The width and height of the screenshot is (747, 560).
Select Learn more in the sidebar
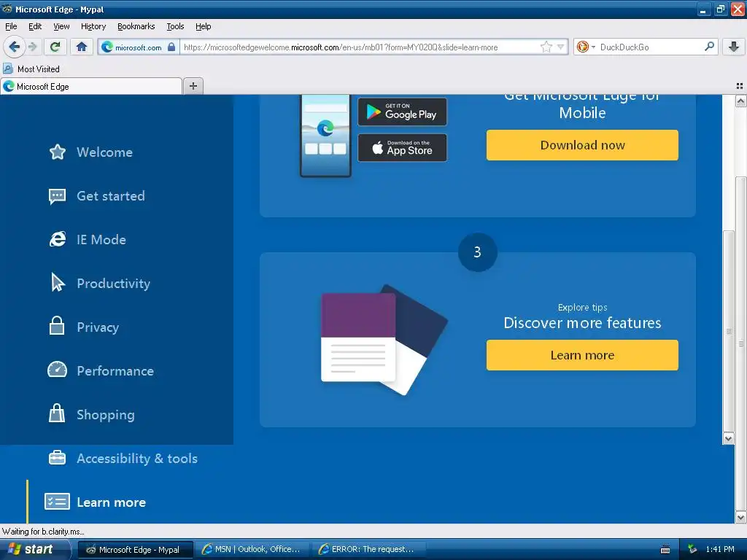pyautogui.click(x=112, y=502)
